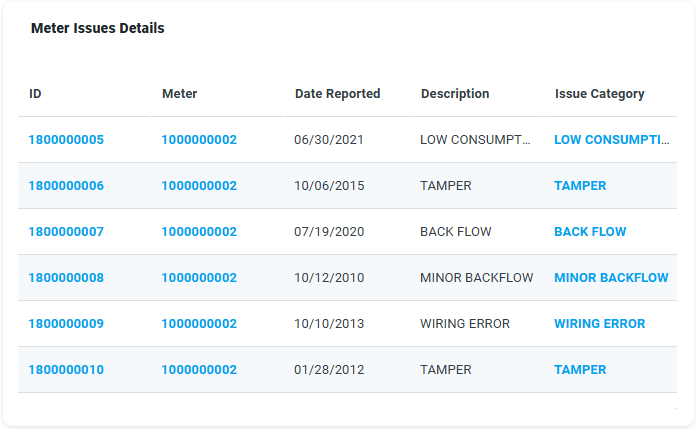This screenshot has width=696, height=429.
Task: Open the 1800000009 issue record
Action: click(66, 324)
